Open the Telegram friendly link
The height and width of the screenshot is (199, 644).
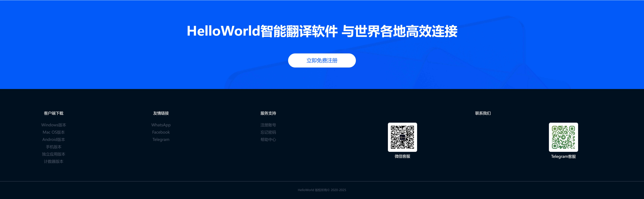[x=161, y=139]
